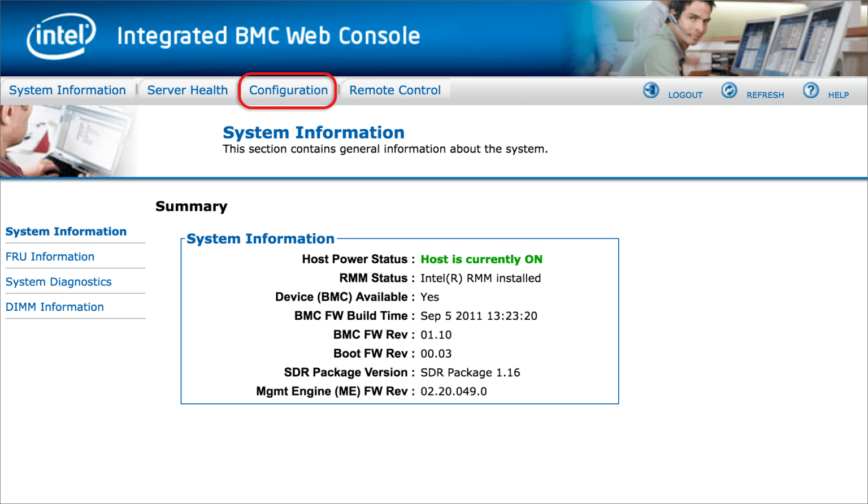The width and height of the screenshot is (868, 504).
Task: Click the HELP text label
Action: point(839,95)
